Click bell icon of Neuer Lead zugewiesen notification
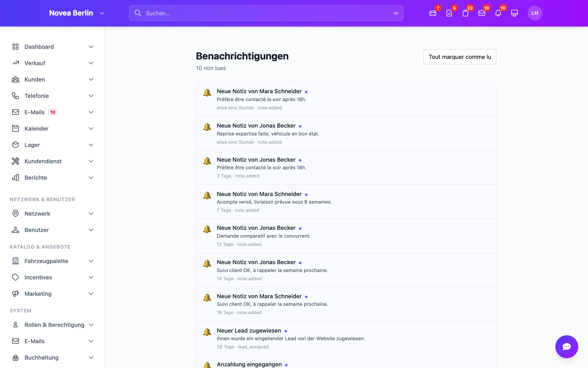 pos(207,332)
